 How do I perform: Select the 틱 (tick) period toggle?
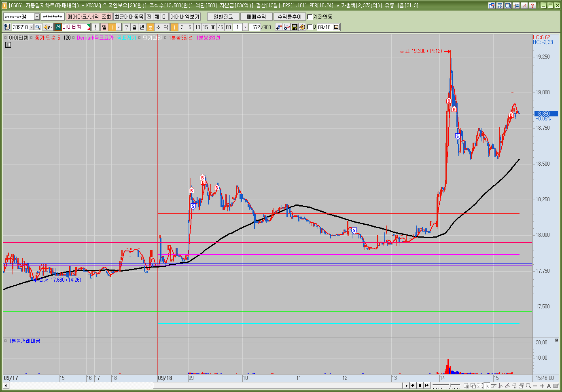(166, 27)
